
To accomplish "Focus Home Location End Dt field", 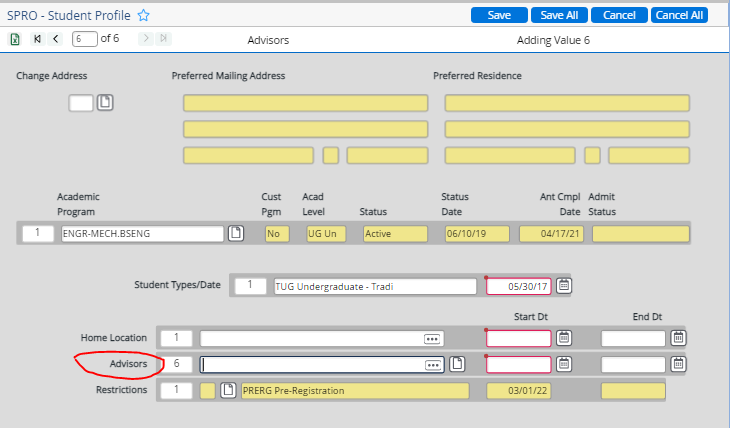I will click(633, 338).
